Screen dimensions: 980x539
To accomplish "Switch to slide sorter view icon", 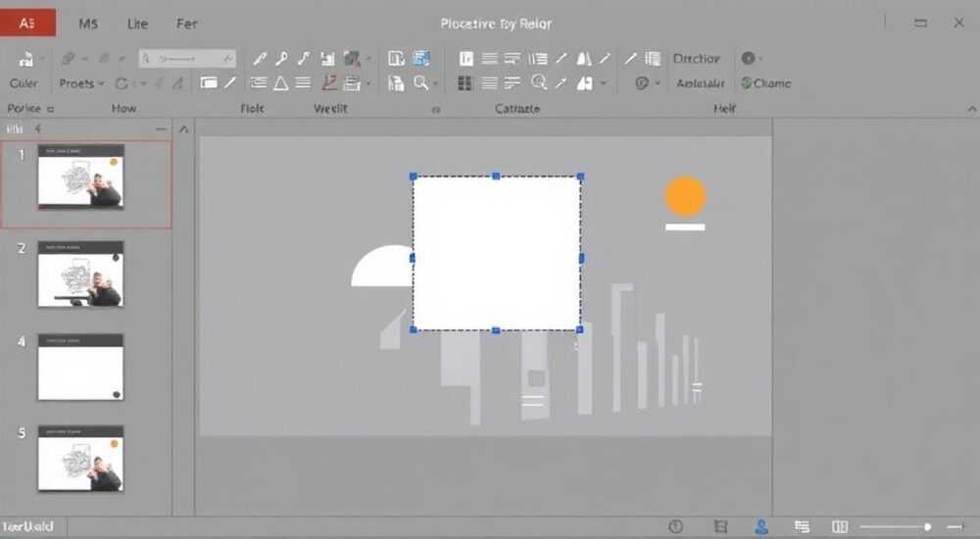I will 802,526.
